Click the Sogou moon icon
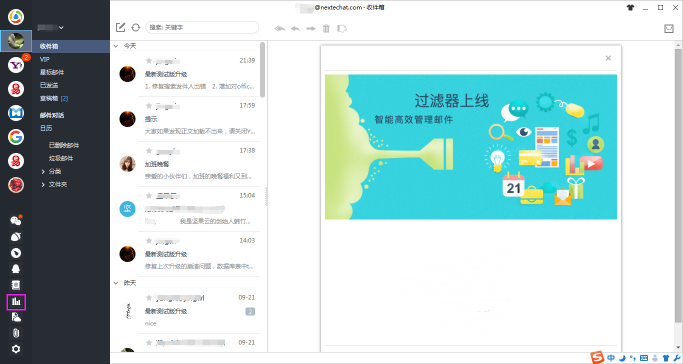The height and width of the screenshot is (364, 683). (x=623, y=358)
